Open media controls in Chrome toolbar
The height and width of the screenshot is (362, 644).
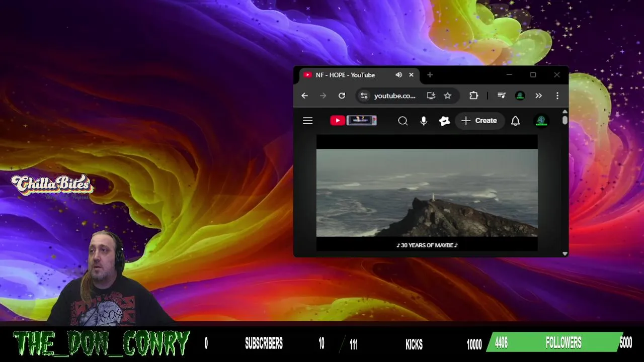click(501, 96)
